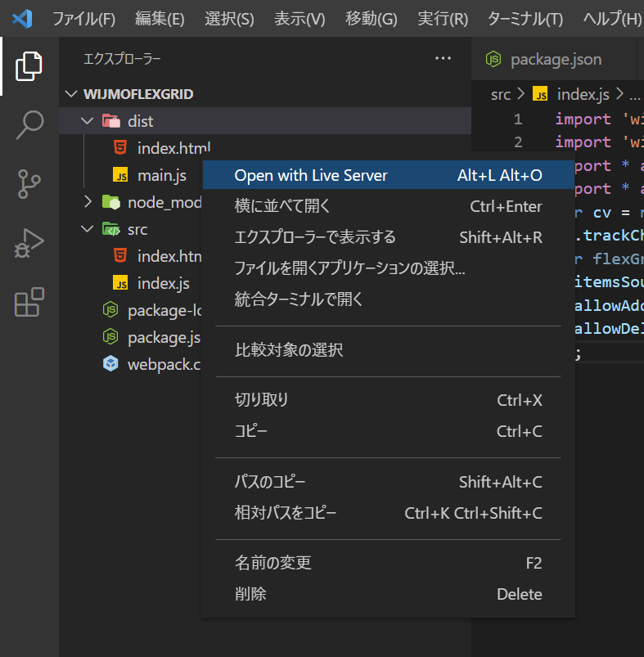Choose 相対パスをコピー option
Viewport: 644px width, 657px height.
click(389, 513)
